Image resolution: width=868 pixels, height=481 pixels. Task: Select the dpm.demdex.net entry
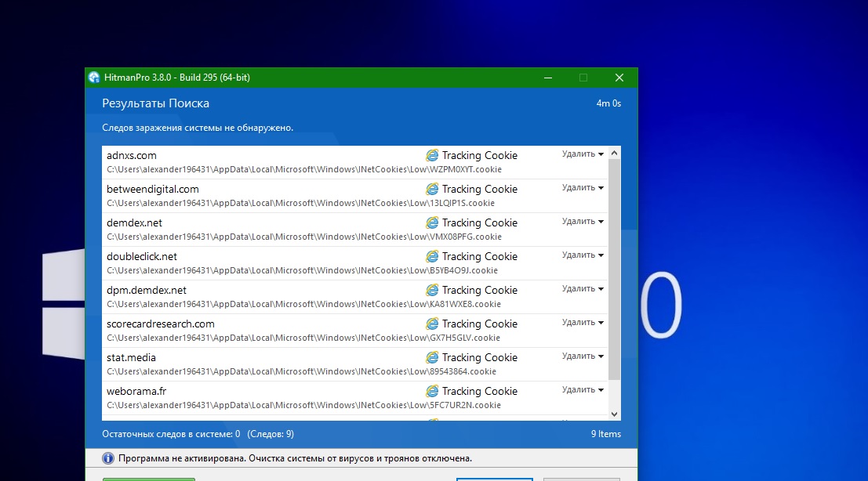click(x=355, y=297)
